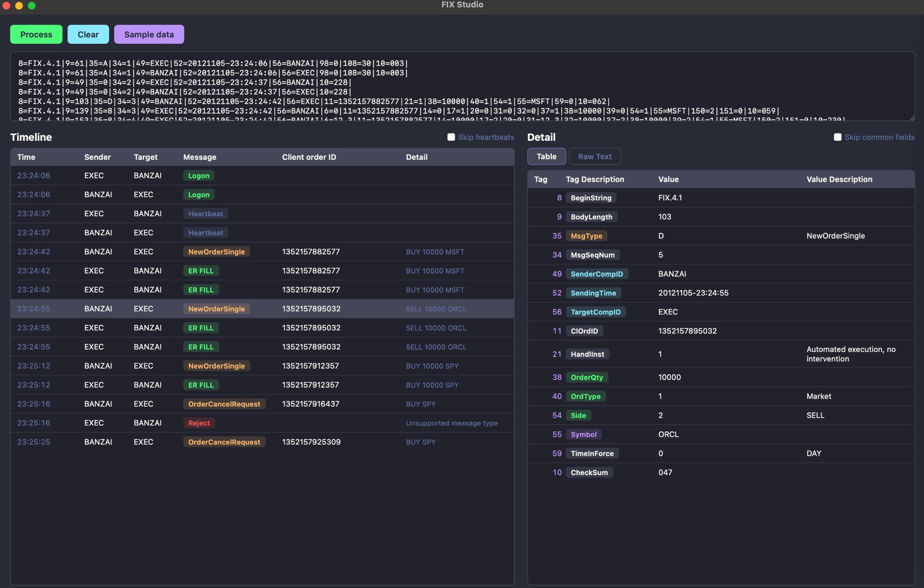Click the SenderCompID tag badge
924x588 pixels.
coord(596,274)
